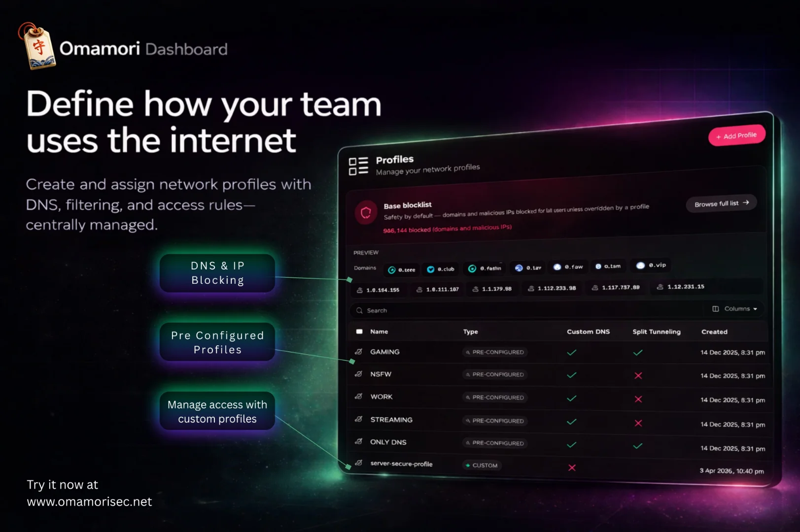Click the 0.fastin domain chip
800x532 pixels.
tap(485, 268)
